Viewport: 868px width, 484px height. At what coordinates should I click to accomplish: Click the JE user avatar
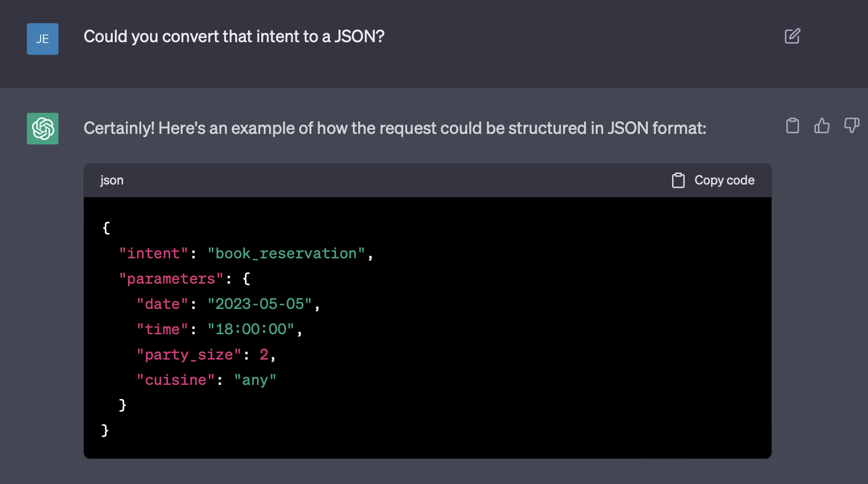[43, 39]
